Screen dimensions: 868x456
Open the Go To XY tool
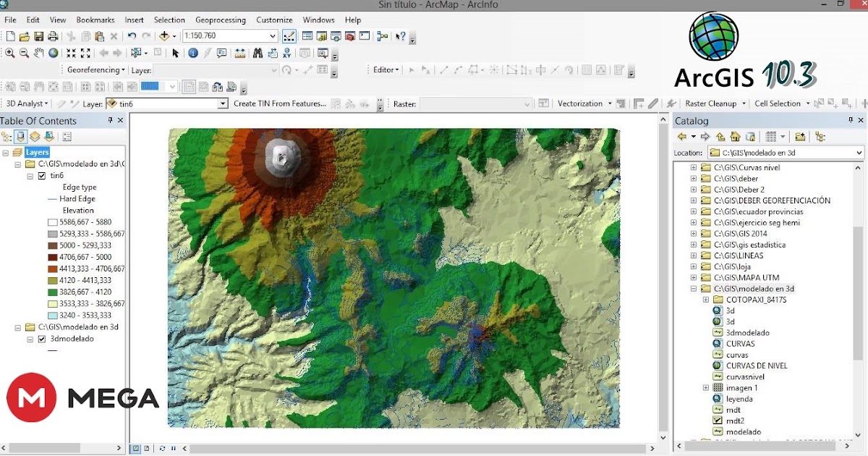(x=286, y=53)
